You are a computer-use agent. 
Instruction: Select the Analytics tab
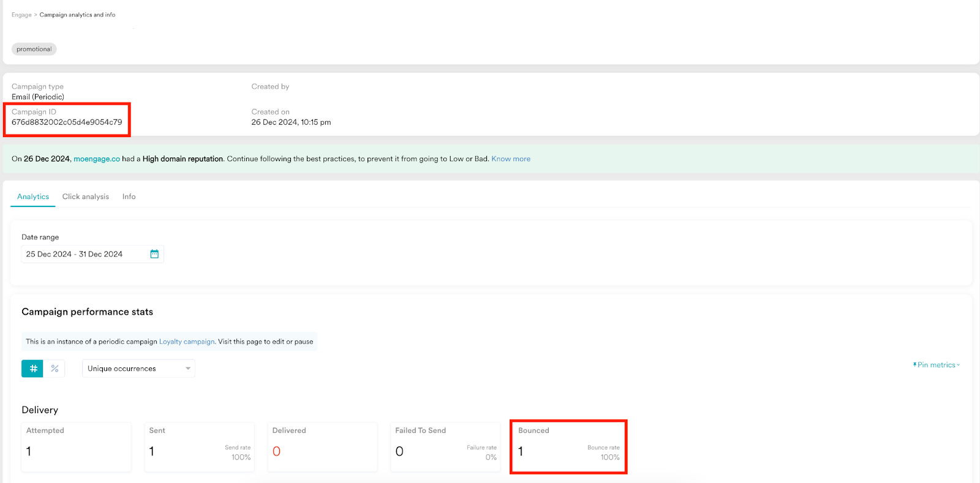(x=33, y=197)
